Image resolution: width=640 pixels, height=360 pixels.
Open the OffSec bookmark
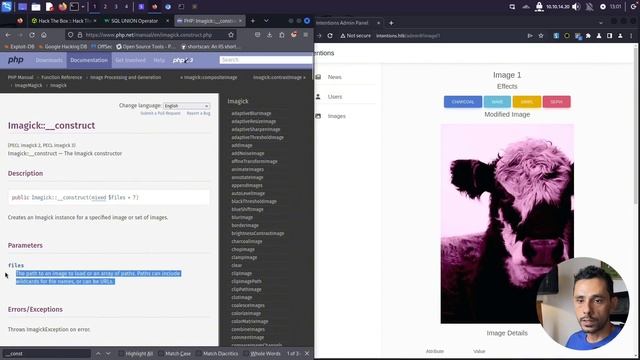pos(102,47)
